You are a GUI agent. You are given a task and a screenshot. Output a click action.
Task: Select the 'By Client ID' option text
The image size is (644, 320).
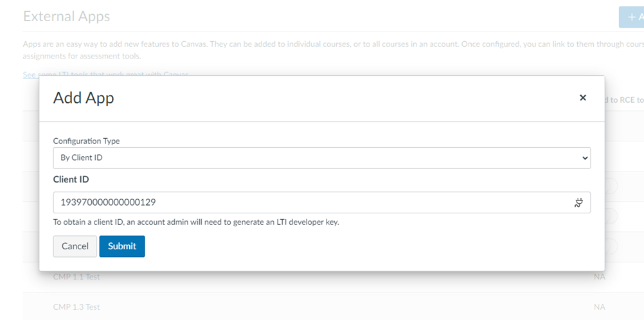click(82, 157)
